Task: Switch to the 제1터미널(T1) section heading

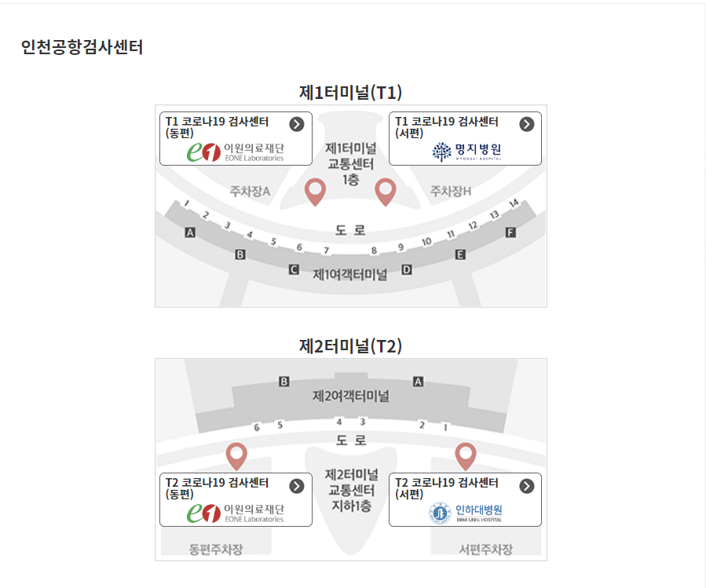Action: [x=351, y=91]
